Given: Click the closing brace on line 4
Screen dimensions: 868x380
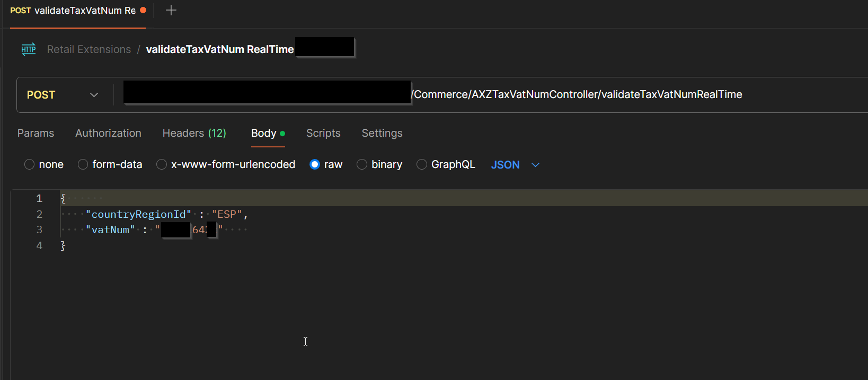Looking at the screenshot, I should (x=63, y=245).
